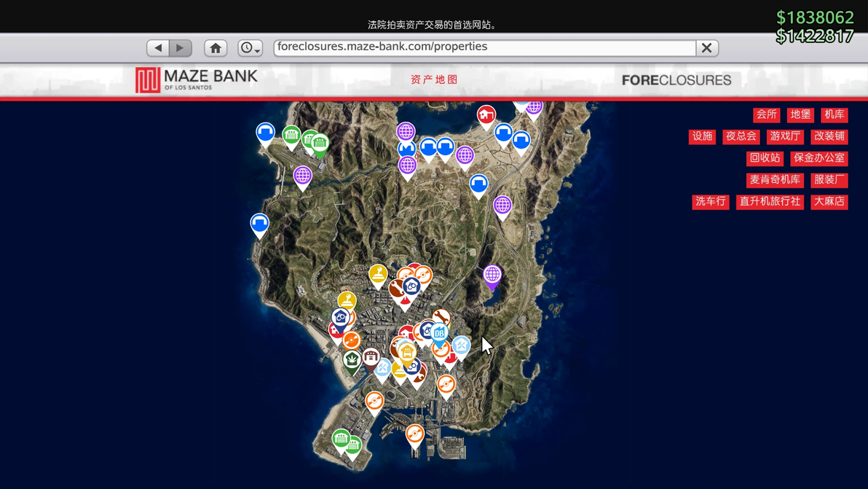Select the blue bunker marker at the northwest tip
This screenshot has height=489, width=868.
(x=265, y=133)
